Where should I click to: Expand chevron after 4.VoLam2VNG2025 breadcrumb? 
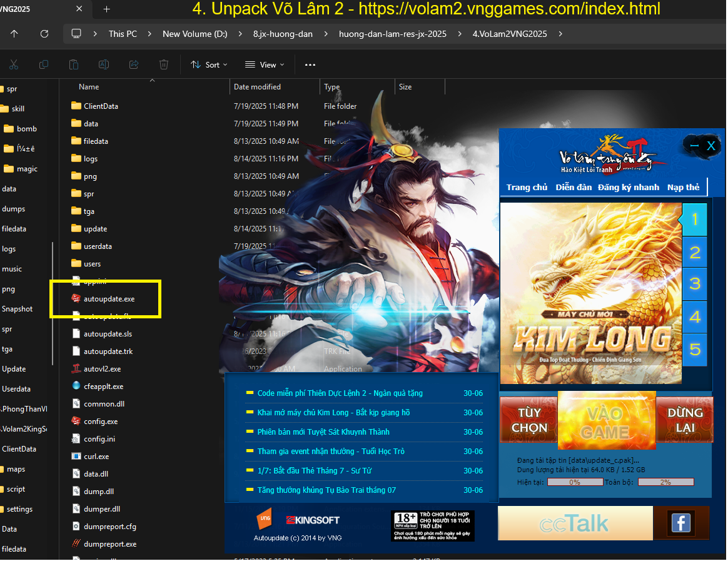click(x=559, y=34)
